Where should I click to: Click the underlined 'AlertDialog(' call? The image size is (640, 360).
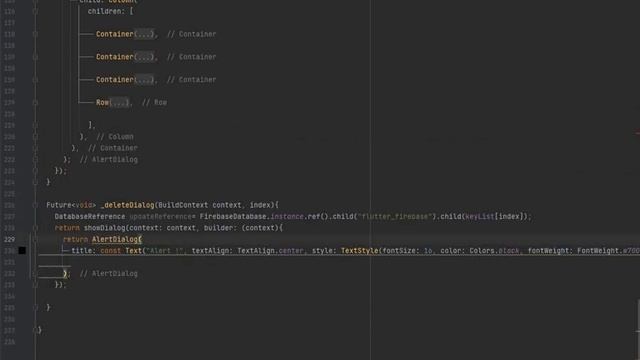tap(117, 240)
